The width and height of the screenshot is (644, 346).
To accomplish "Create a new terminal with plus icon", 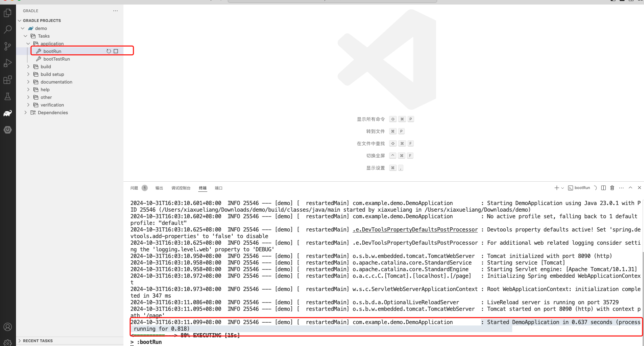I will click(557, 188).
